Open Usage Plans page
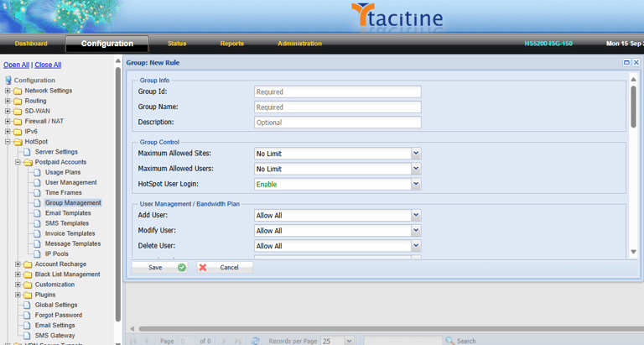The height and width of the screenshot is (345, 644). 63,172
